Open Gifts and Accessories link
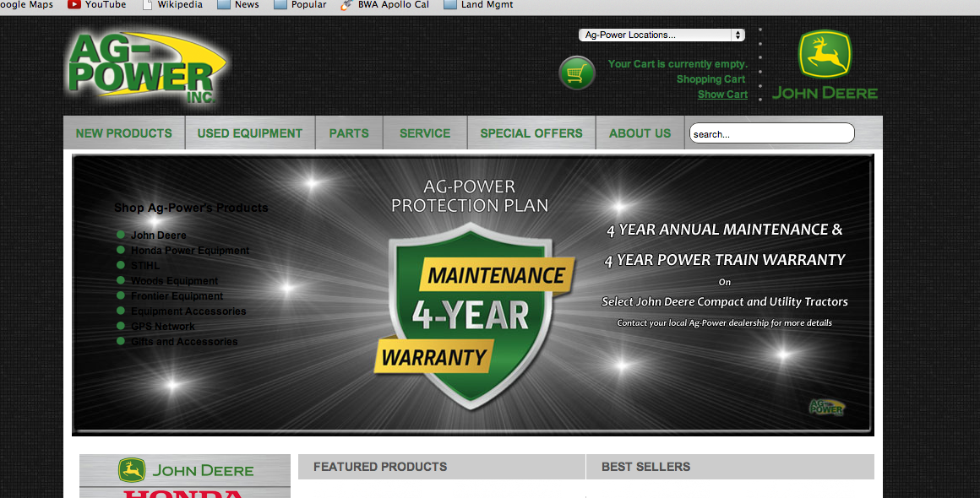 (184, 341)
